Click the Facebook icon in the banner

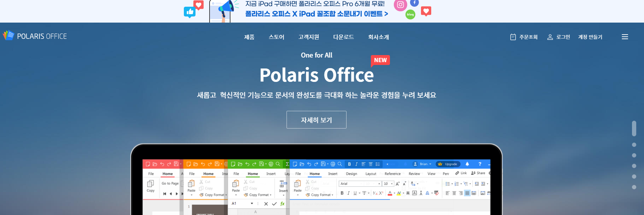coord(414,3)
